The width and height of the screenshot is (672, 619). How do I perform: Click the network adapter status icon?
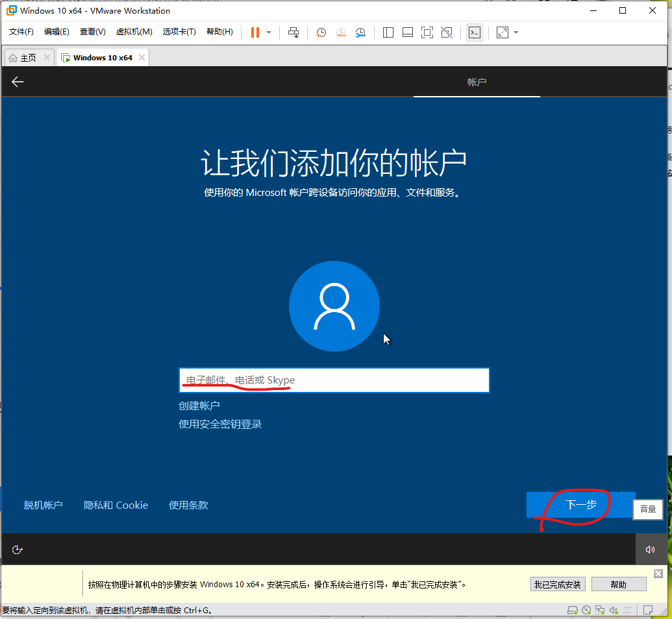coord(600,610)
